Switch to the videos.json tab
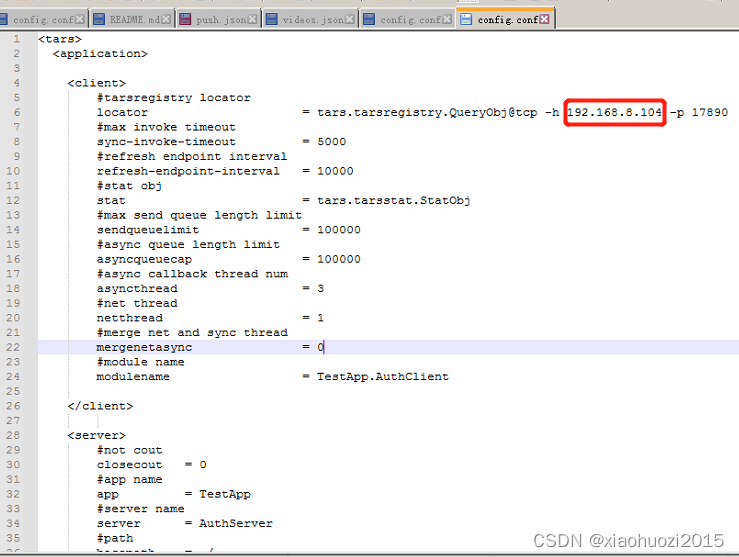The height and width of the screenshot is (557, 739). click(310, 19)
